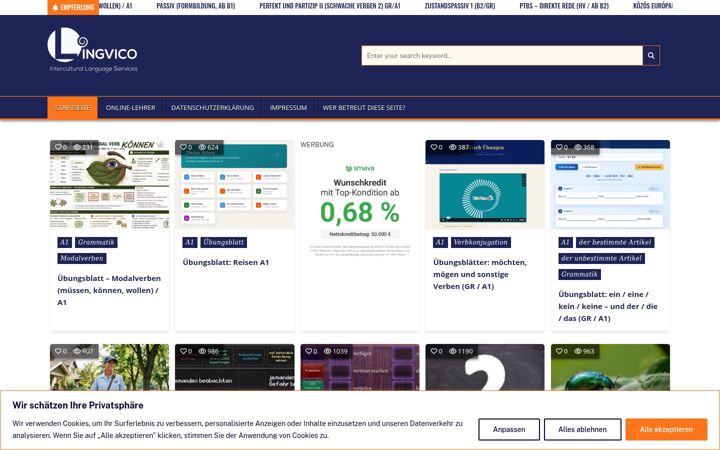Click the eye view count 1039 icon

(327, 351)
